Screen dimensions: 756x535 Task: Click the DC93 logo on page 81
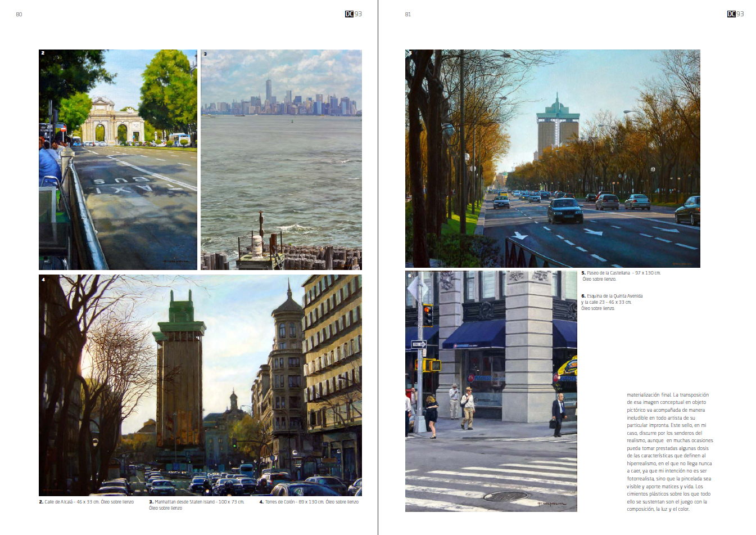pyautogui.click(x=735, y=14)
